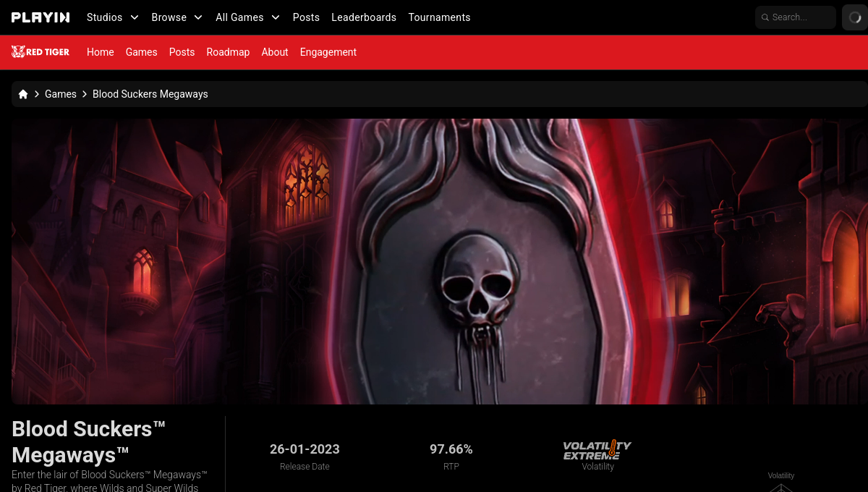Open the Leaderboards page
868x492 pixels.
364,17
